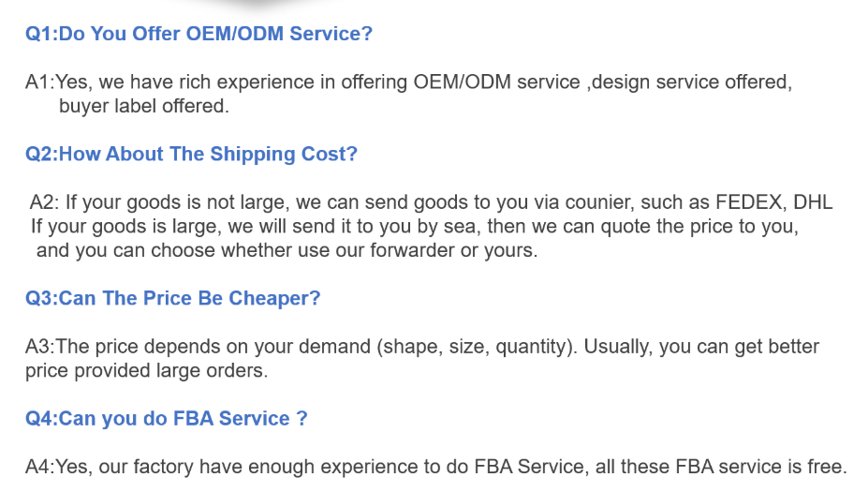The height and width of the screenshot is (492, 868).
Task: Click the A4 answer about free FBA service
Action: (x=436, y=467)
